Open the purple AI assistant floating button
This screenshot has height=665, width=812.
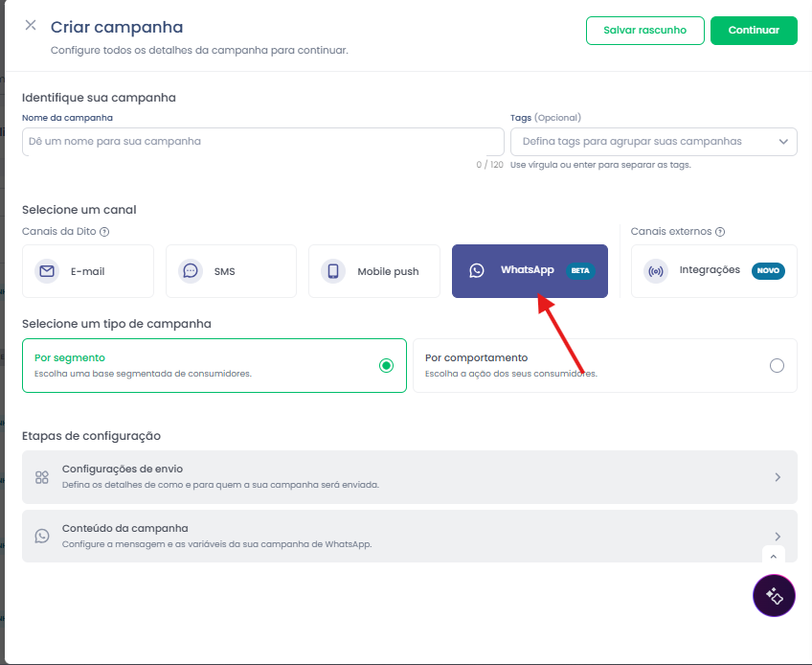click(774, 596)
